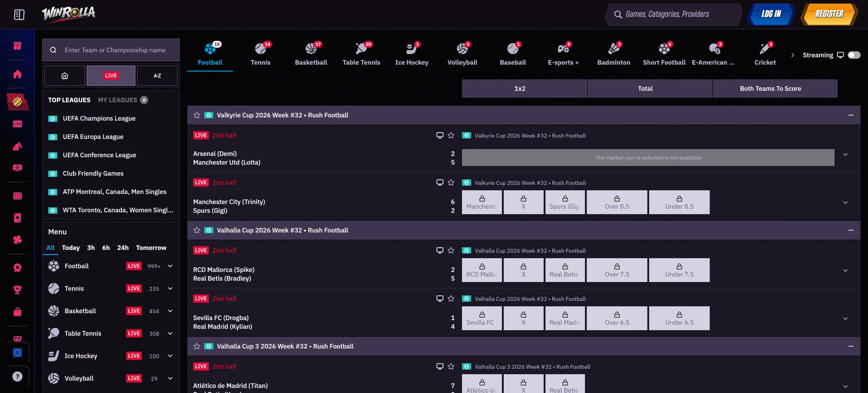This screenshot has height=393, width=868.
Task: Collapse the Valkyrie Cup league section
Action: point(851,115)
